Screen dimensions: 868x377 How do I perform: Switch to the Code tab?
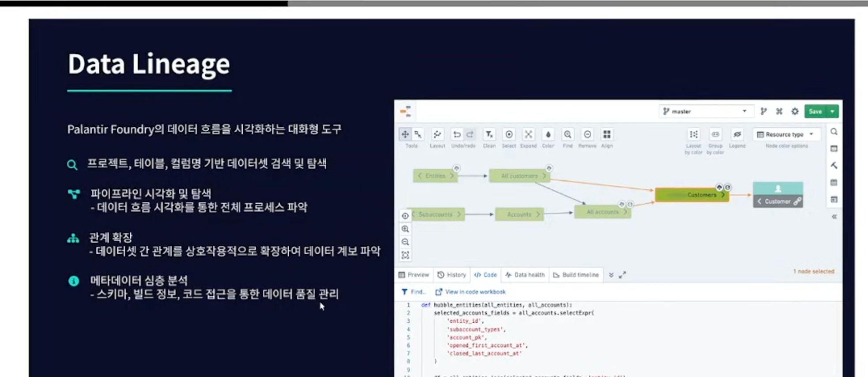click(x=486, y=275)
